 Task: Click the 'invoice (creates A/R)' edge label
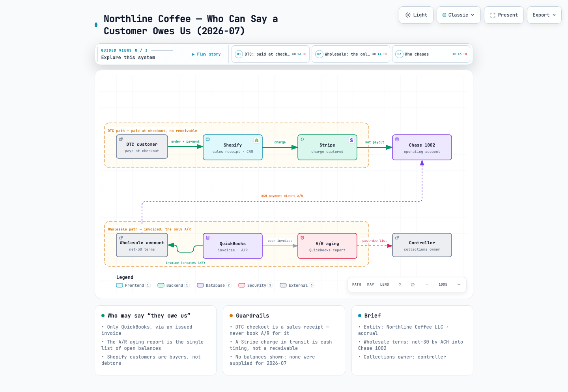click(185, 263)
